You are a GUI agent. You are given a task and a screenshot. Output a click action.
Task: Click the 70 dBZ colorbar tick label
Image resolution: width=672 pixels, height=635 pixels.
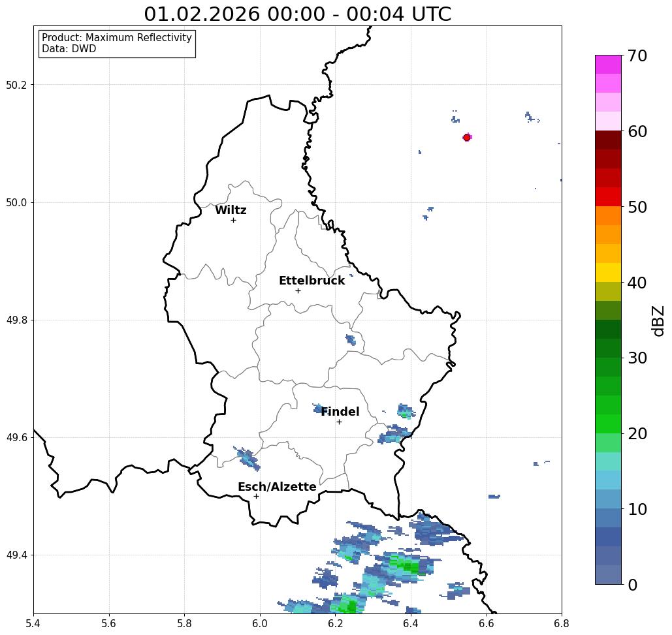pyautogui.click(x=637, y=55)
